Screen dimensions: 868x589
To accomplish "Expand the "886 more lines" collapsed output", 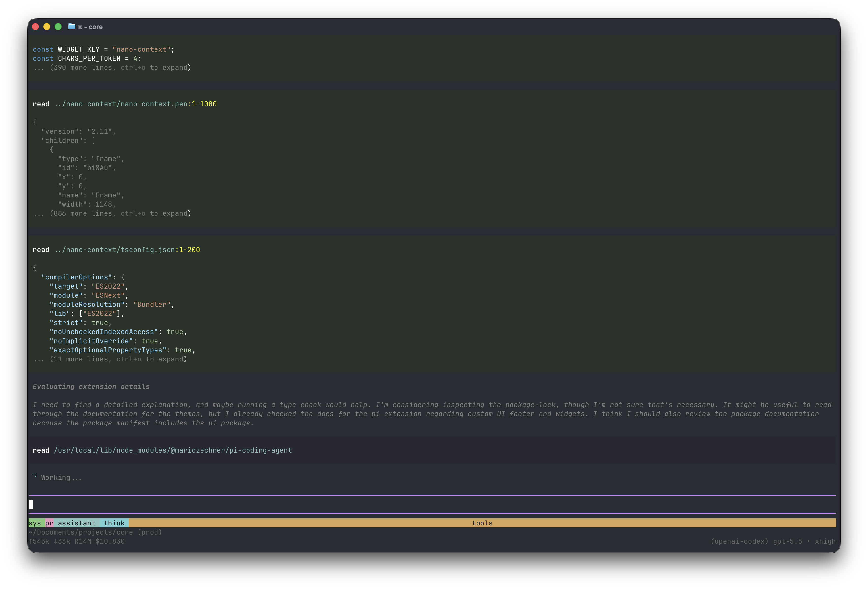I will [x=112, y=213].
